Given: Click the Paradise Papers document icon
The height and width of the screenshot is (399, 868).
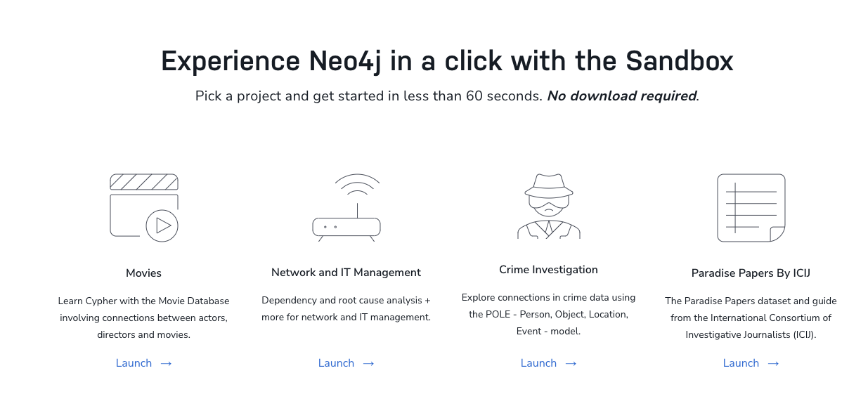Looking at the screenshot, I should pos(751,208).
